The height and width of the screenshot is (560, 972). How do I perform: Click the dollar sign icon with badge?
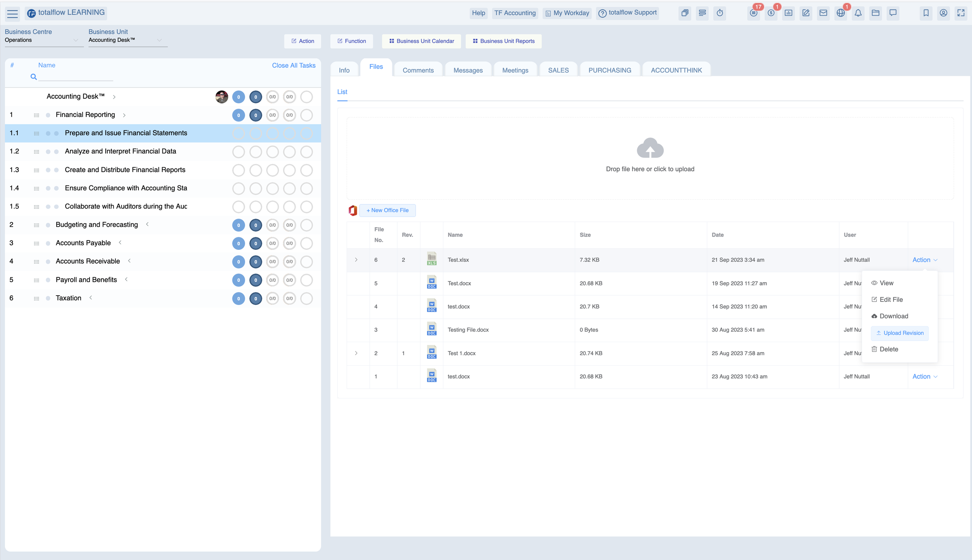tap(771, 13)
